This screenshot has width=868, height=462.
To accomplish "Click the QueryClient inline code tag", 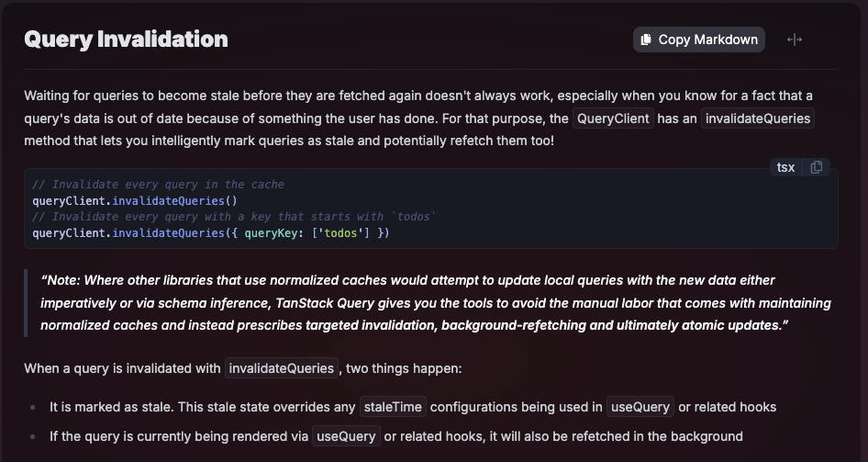I will click(613, 118).
